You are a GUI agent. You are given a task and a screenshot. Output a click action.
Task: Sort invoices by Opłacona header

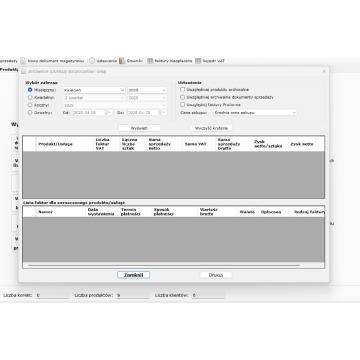click(x=275, y=212)
